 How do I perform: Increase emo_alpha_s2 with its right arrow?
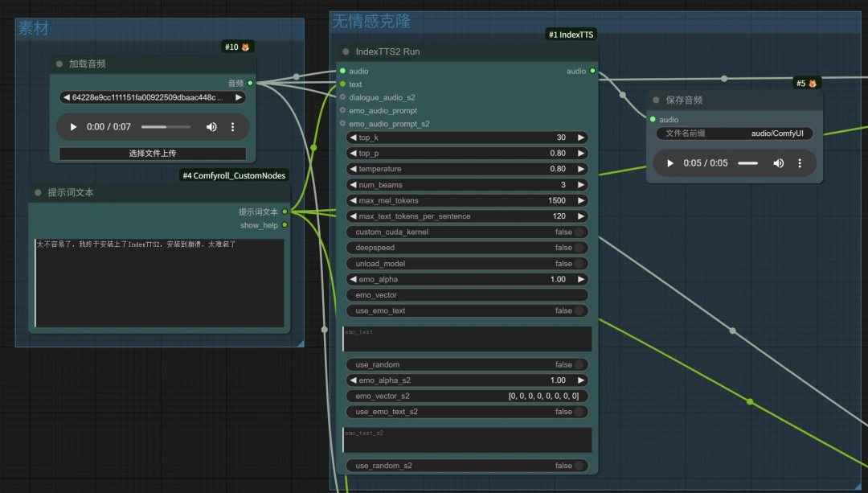(581, 380)
